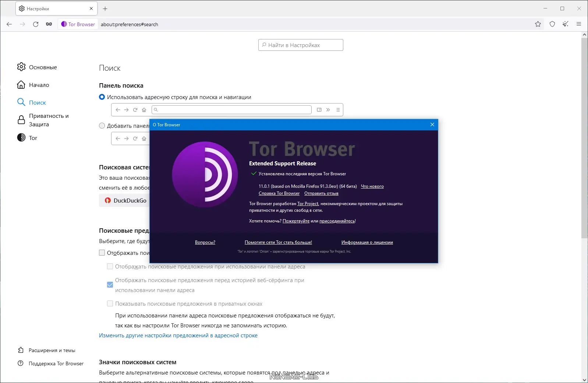
Task: Click the padlock icon for Приватность и Защита
Action: click(x=21, y=120)
